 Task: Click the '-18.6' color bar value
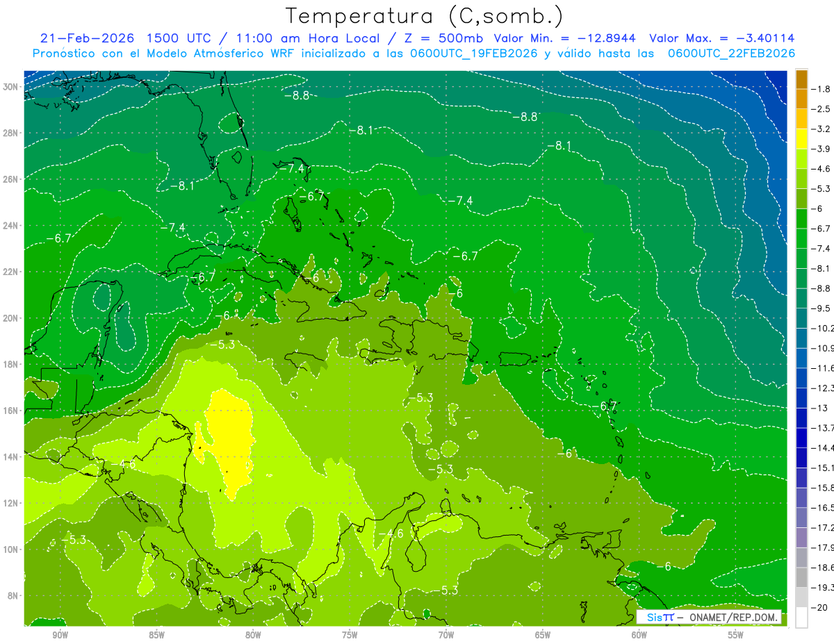(823, 568)
